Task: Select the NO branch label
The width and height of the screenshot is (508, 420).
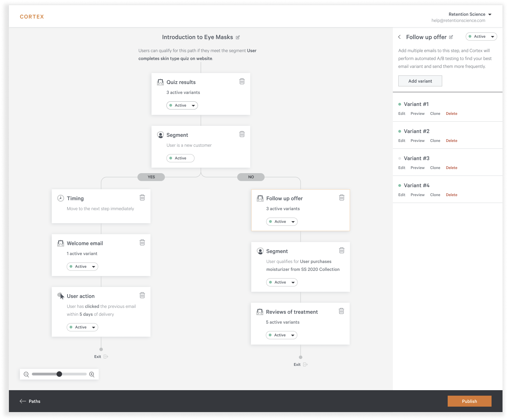Action: click(251, 177)
